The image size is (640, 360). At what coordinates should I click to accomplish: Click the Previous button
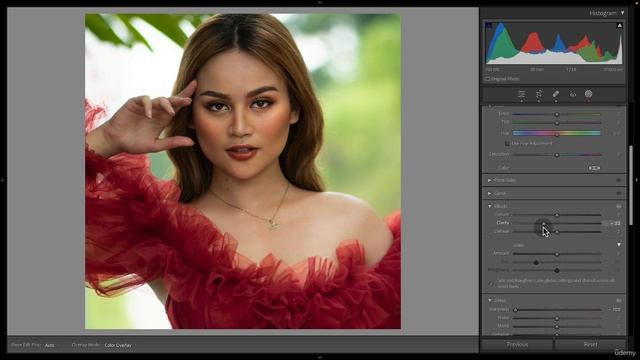pyautogui.click(x=517, y=344)
